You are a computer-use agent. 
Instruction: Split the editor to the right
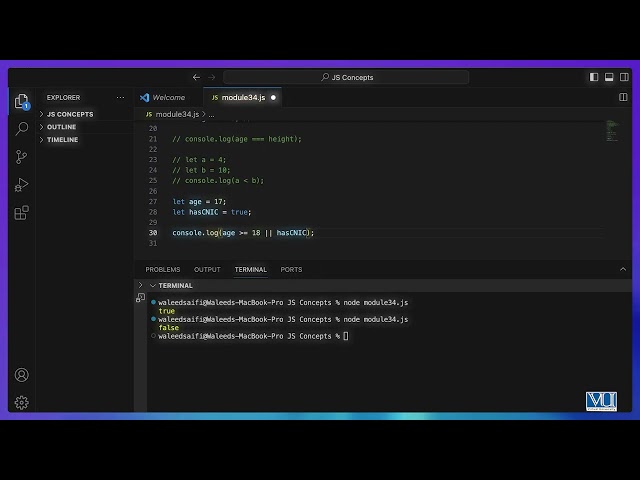point(623,97)
